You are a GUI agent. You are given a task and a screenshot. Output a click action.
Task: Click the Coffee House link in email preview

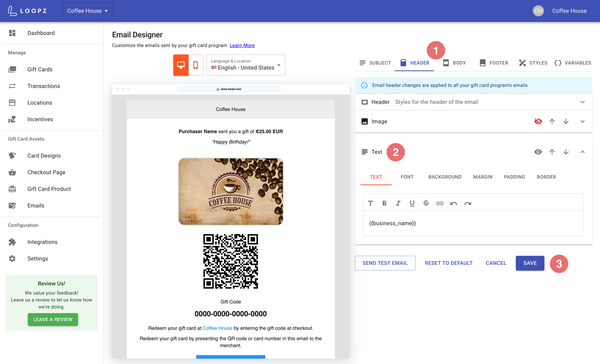pos(217,328)
